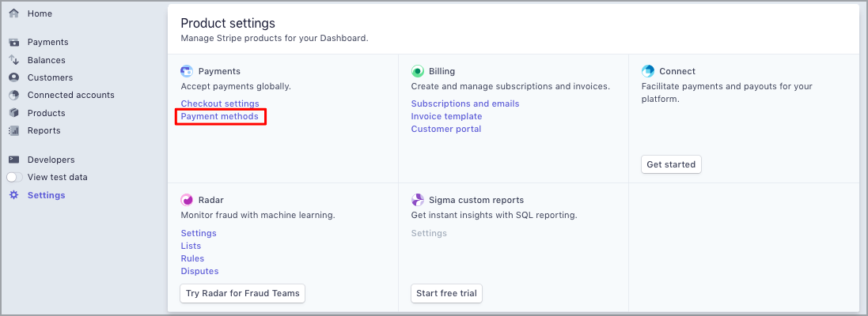Viewport: 868px width, 316px height.
Task: Click the Connect section title text
Action: point(677,71)
